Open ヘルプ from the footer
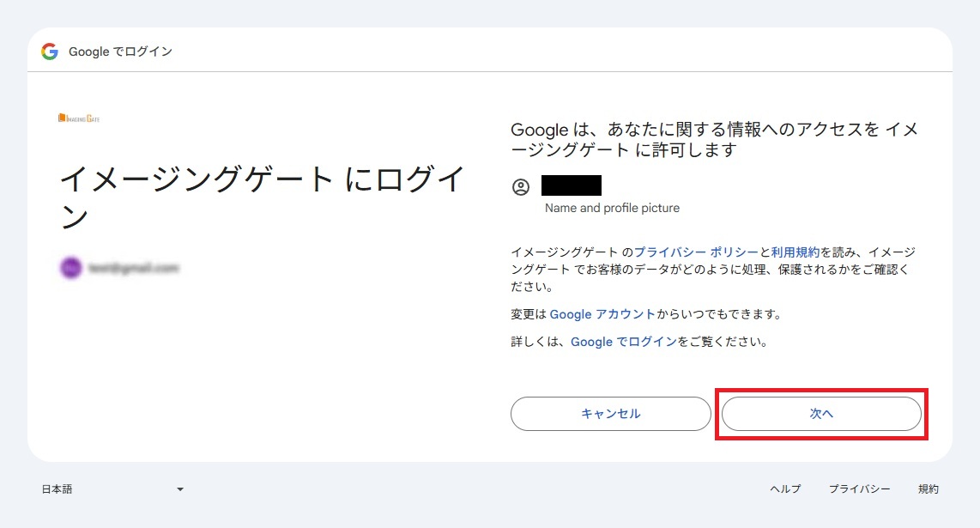This screenshot has width=980, height=528. tap(784, 489)
